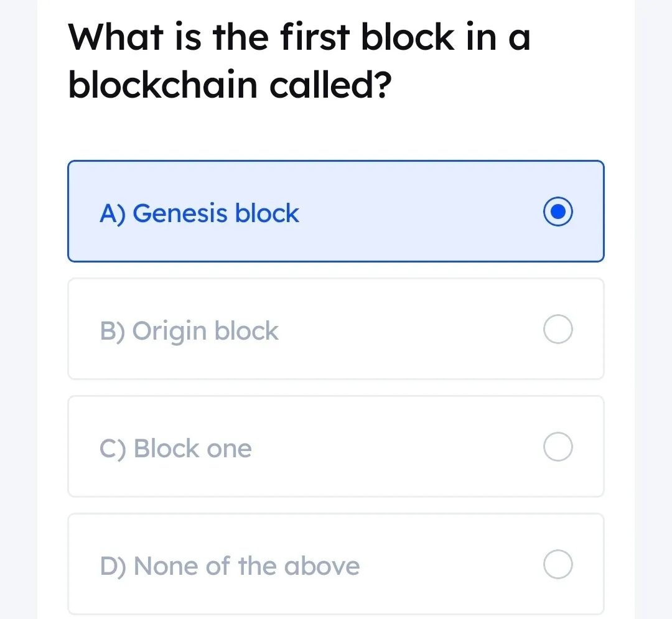This screenshot has height=619, width=672.
Task: Click the "D) None of the above" card
Action: coord(336,564)
